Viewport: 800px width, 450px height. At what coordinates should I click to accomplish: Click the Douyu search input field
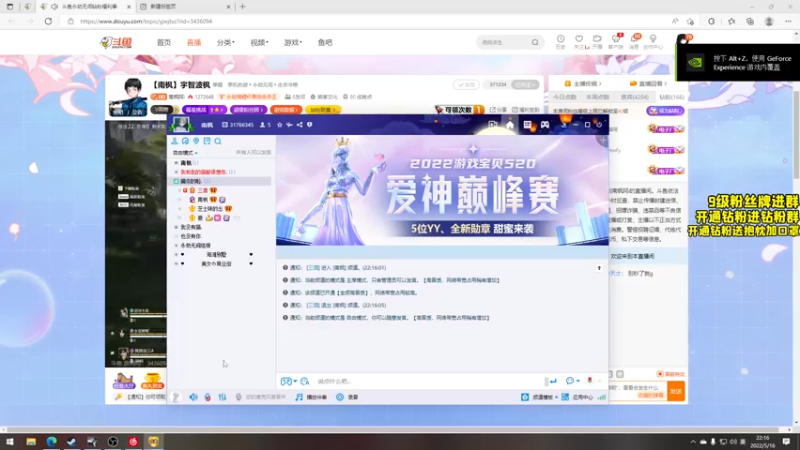pos(503,42)
